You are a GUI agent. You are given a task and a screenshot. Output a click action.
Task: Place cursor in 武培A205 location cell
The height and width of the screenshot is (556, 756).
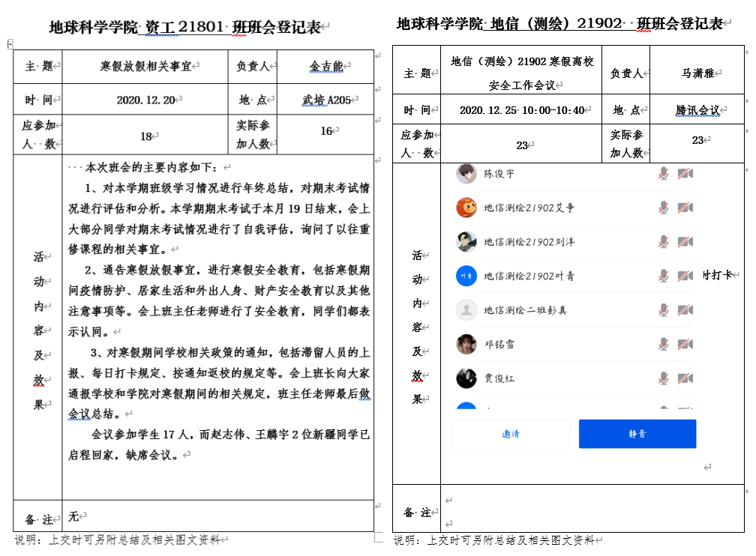click(x=325, y=100)
